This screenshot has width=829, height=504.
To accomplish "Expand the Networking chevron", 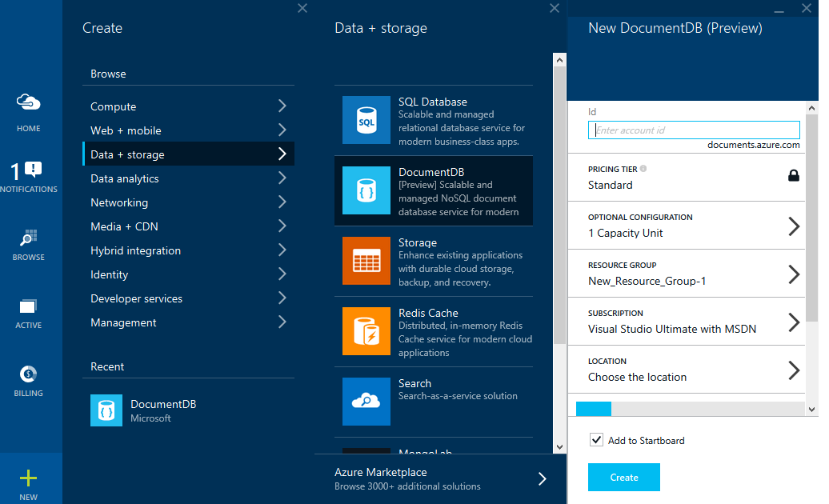I will click(282, 202).
